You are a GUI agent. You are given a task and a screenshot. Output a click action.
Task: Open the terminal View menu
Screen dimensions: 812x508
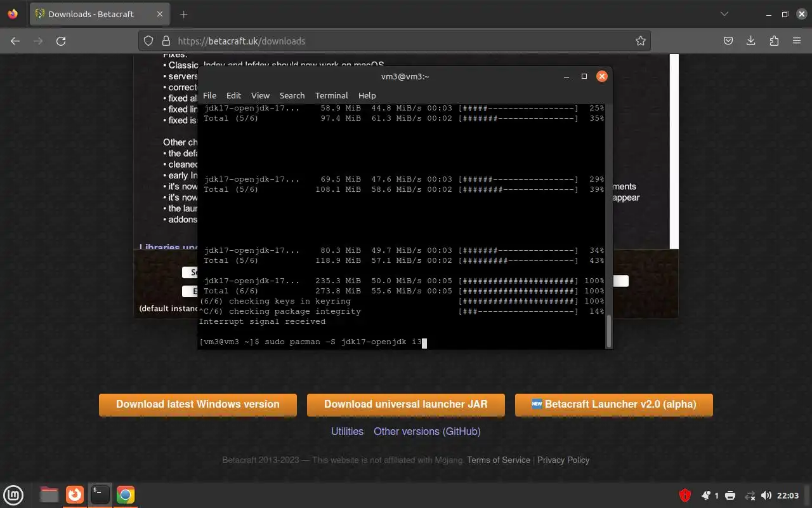[260, 95]
